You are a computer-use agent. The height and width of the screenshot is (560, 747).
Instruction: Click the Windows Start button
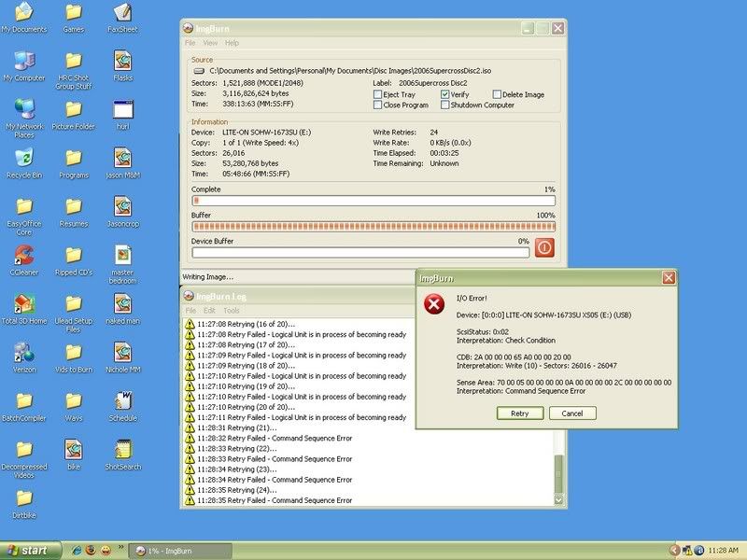(x=30, y=551)
